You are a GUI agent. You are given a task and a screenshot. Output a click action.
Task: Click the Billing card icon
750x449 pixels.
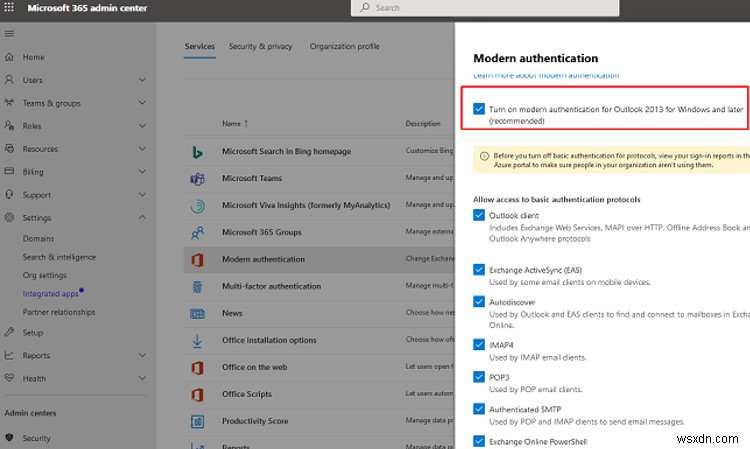coord(9,171)
